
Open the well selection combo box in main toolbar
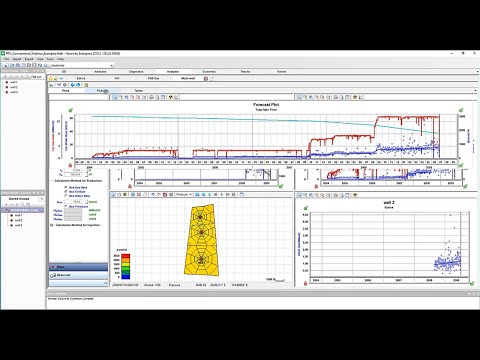(x=82, y=65)
